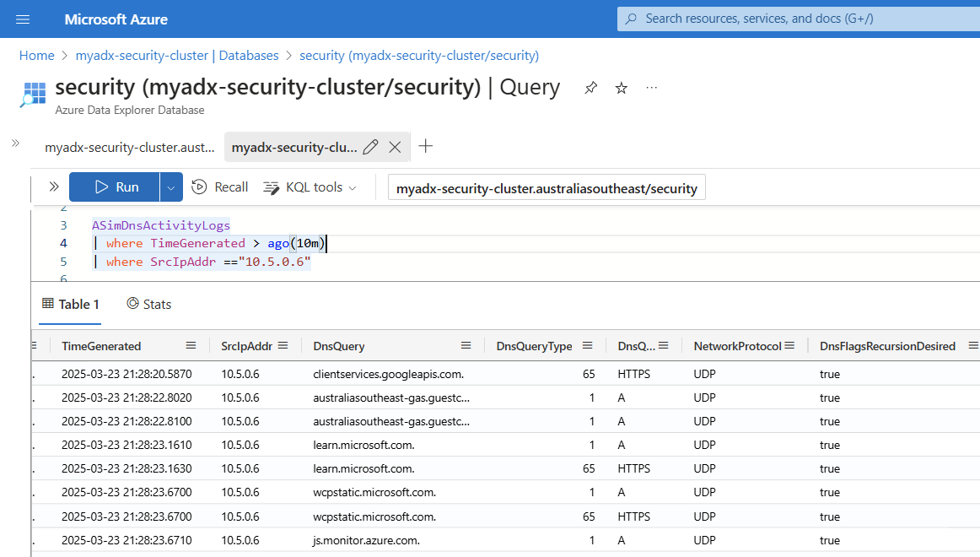This screenshot has height=557, width=980.
Task: Open the security database breadcrumb link
Action: 419,56
